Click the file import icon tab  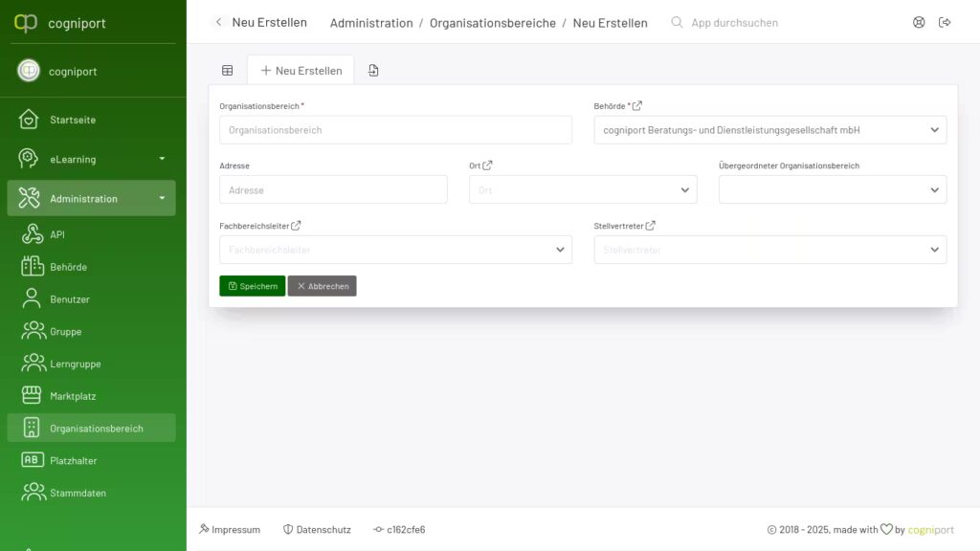(x=373, y=71)
